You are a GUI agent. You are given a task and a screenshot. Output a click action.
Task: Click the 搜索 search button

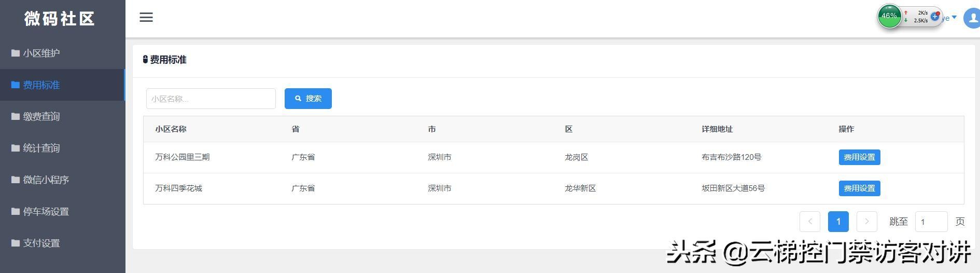(x=308, y=99)
